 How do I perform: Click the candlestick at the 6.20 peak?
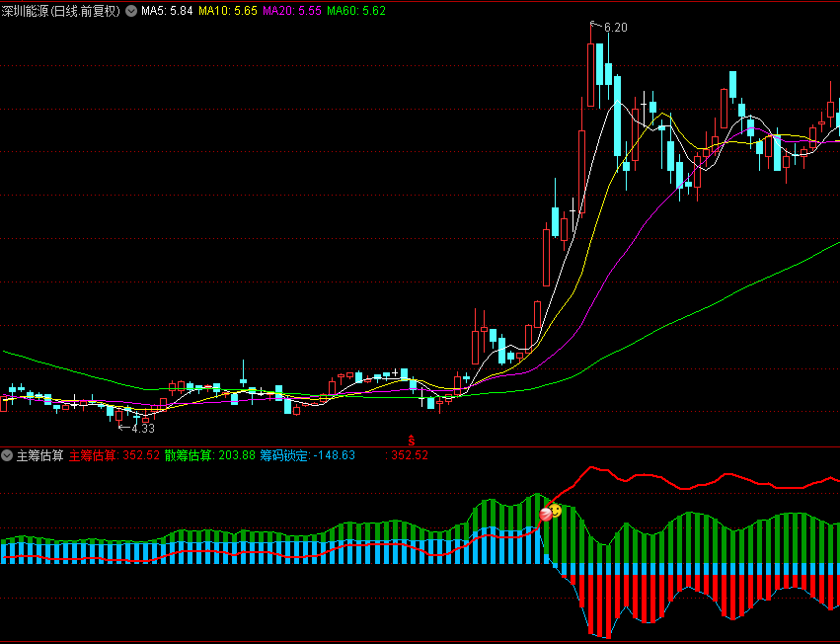coord(591,75)
